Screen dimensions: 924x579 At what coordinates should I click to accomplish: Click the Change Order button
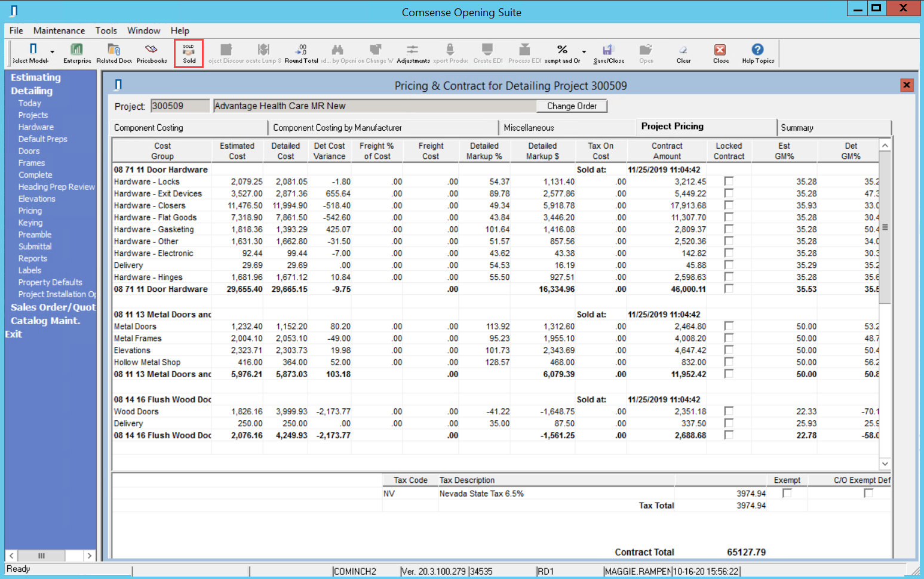pyautogui.click(x=572, y=106)
